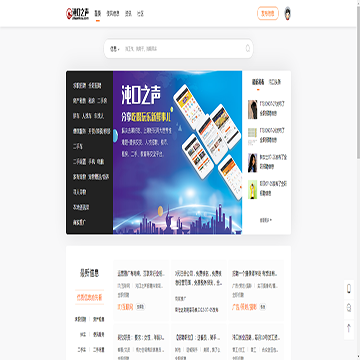The width and height of the screenshot is (360, 360).
Task: Switch to the unselected tab of the right news panel
Action: tap(275, 82)
